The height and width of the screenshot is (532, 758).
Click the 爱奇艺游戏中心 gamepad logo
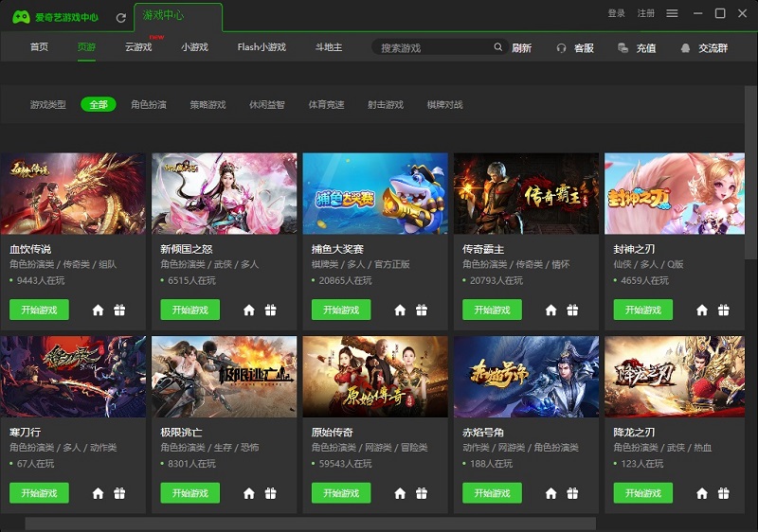(21, 17)
